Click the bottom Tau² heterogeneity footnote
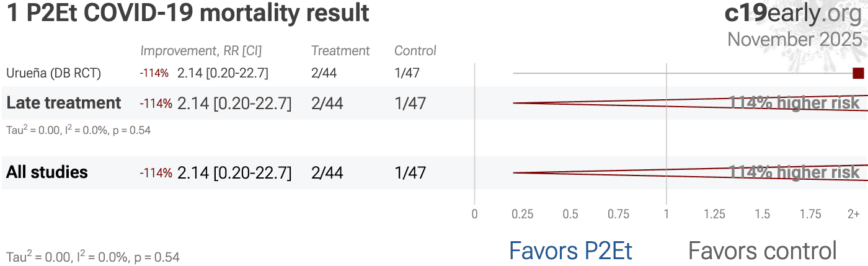 [x=93, y=257]
